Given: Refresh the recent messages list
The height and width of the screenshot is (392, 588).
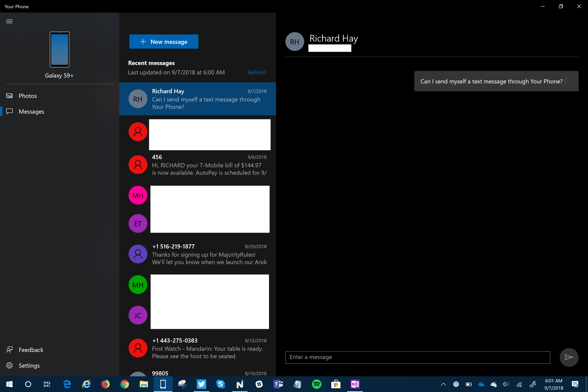Looking at the screenshot, I should (257, 72).
